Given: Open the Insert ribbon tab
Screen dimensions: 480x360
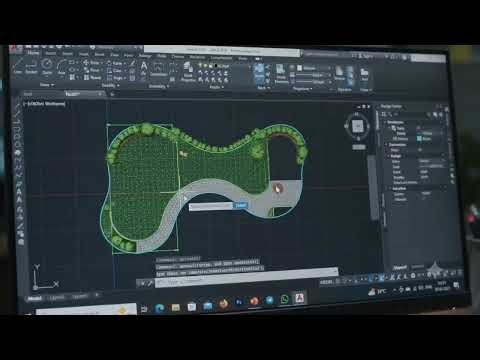Looking at the screenshot, I should (51, 53).
